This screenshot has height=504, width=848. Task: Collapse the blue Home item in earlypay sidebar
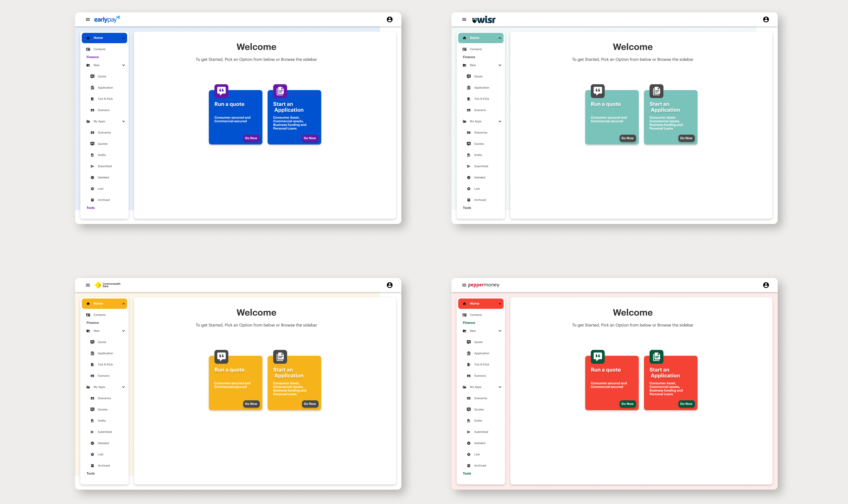coord(123,38)
